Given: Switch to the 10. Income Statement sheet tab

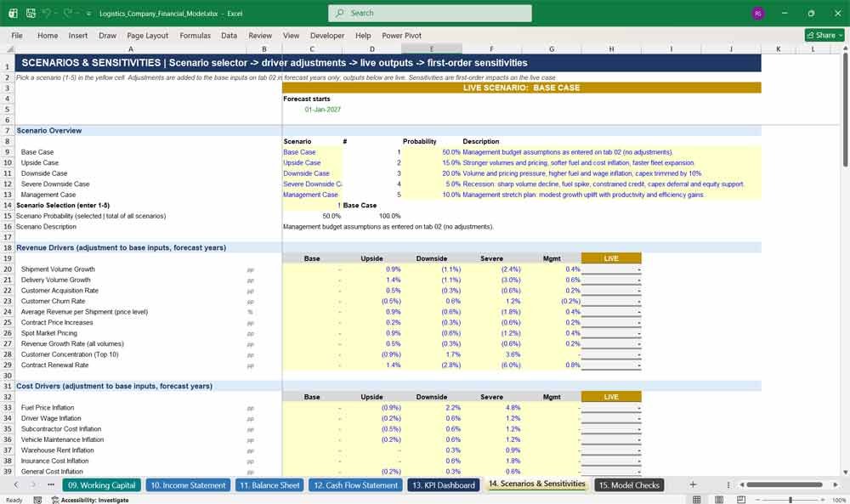Looking at the screenshot, I should [188, 485].
